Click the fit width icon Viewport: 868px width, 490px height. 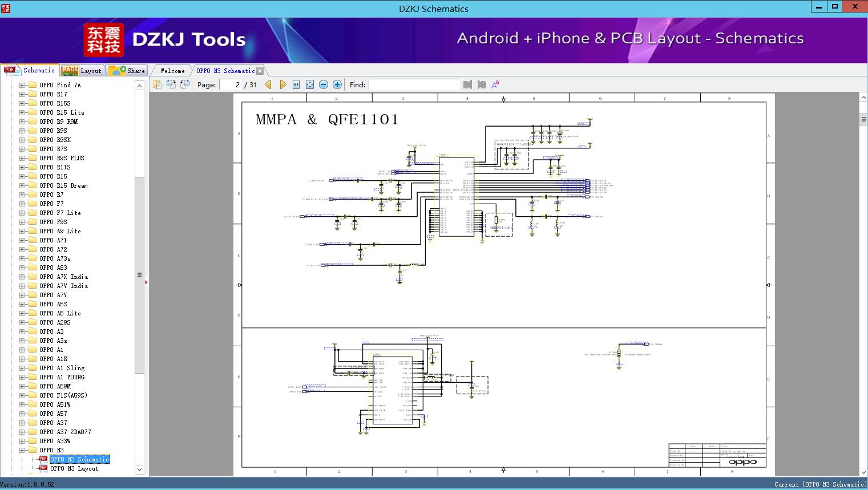[296, 84]
